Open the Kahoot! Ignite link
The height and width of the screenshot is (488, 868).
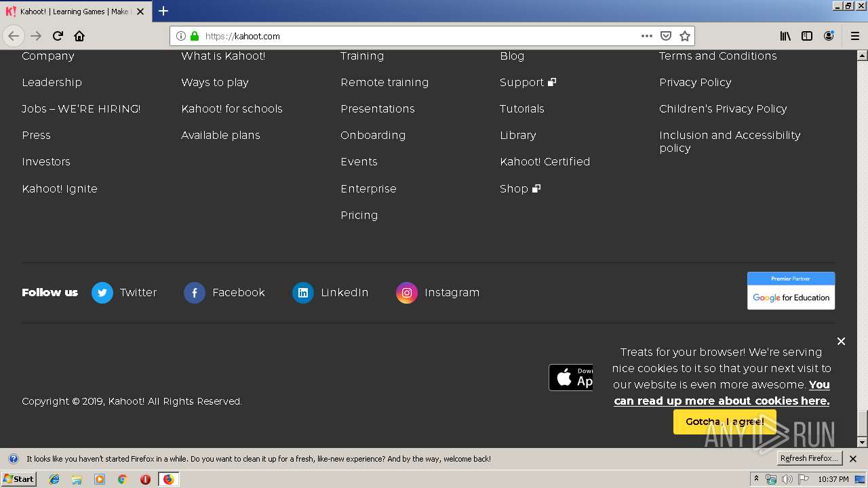(x=60, y=189)
